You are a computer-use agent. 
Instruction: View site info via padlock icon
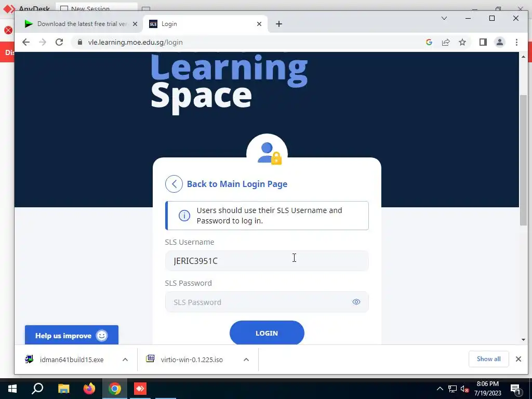tap(80, 42)
